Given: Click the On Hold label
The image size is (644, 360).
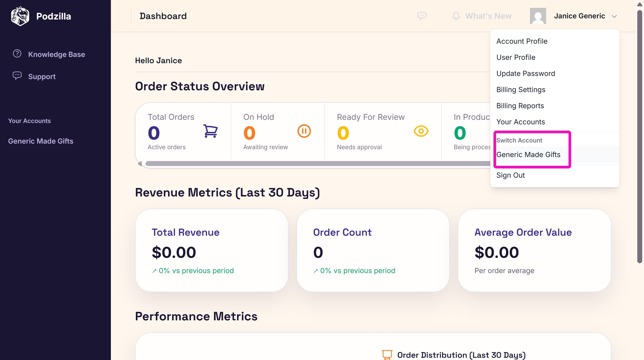Looking at the screenshot, I should click(x=258, y=117).
